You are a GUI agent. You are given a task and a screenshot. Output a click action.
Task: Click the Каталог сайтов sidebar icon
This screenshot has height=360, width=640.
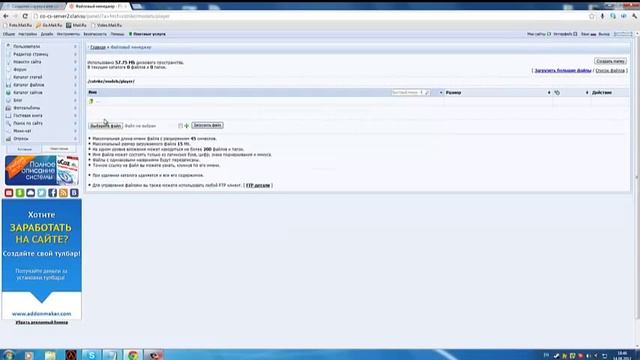click(x=8, y=92)
